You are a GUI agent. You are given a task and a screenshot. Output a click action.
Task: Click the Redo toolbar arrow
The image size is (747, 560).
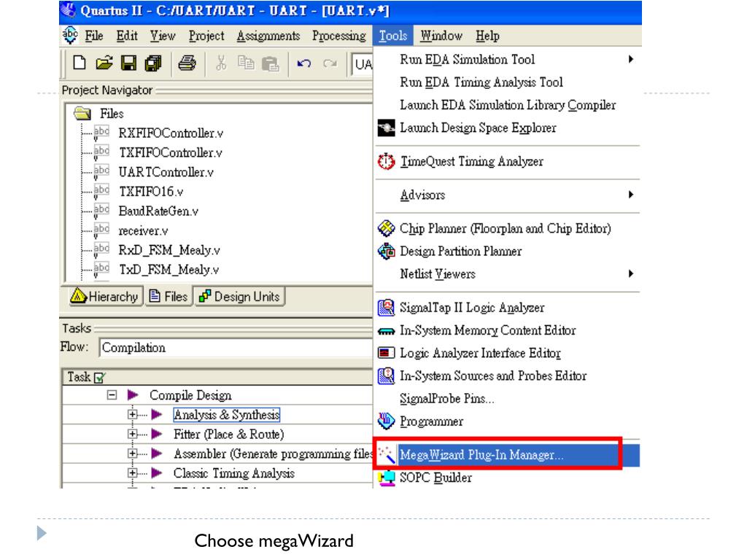[x=330, y=63]
